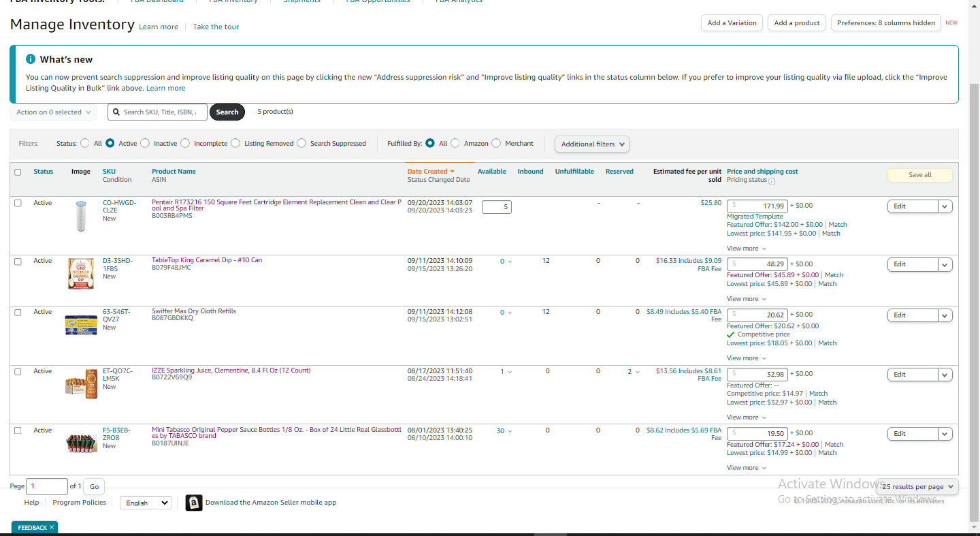Open the Mini Tabasco bottles product image

pos(82,443)
